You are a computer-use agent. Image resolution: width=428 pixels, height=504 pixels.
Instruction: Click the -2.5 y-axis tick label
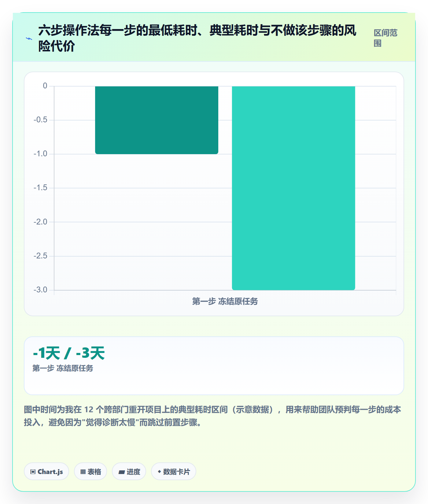[x=40, y=256]
